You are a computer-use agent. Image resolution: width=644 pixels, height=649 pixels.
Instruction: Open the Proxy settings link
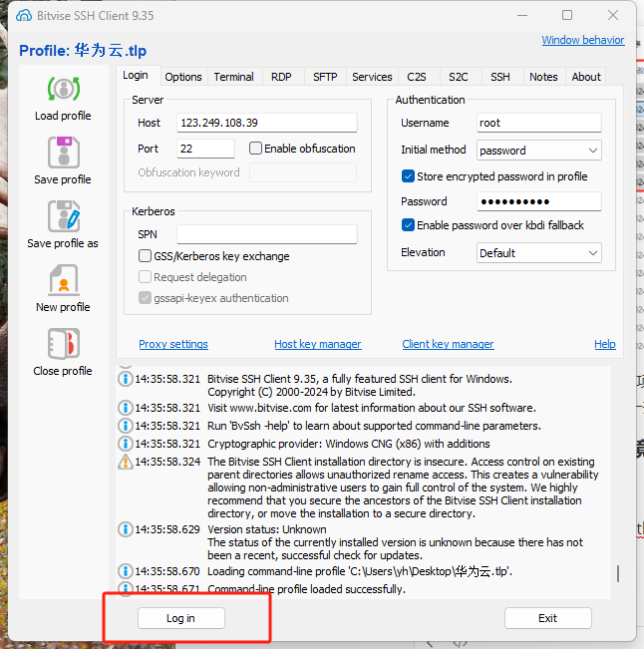(173, 344)
